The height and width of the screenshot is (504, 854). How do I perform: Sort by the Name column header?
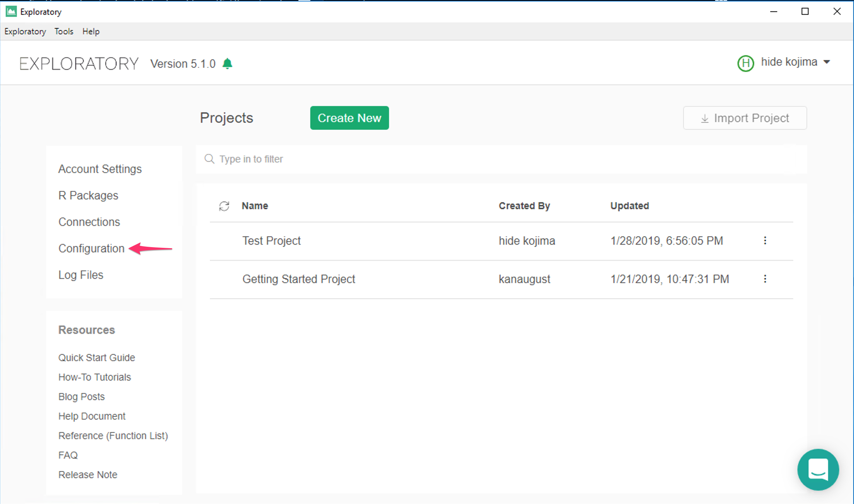click(x=255, y=206)
